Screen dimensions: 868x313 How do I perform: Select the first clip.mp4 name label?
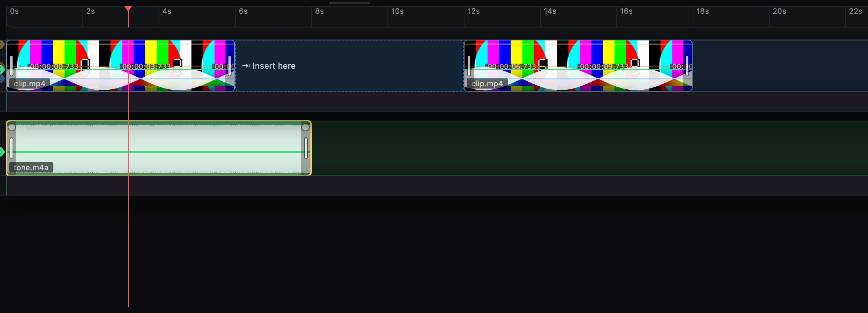30,84
